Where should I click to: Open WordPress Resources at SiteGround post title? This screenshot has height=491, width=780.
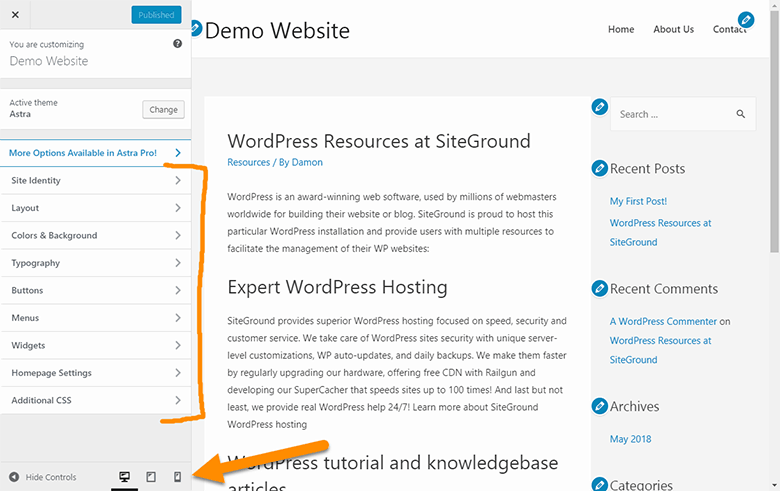coord(379,141)
